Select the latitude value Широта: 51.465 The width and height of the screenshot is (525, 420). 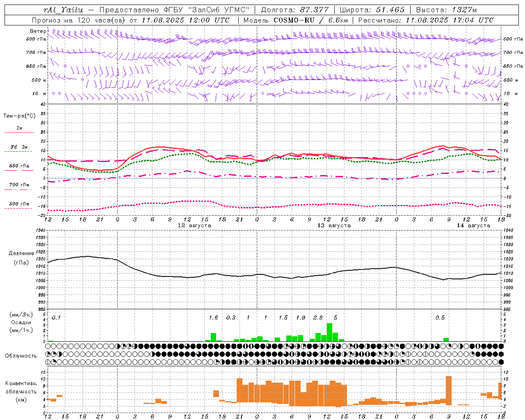(372, 10)
